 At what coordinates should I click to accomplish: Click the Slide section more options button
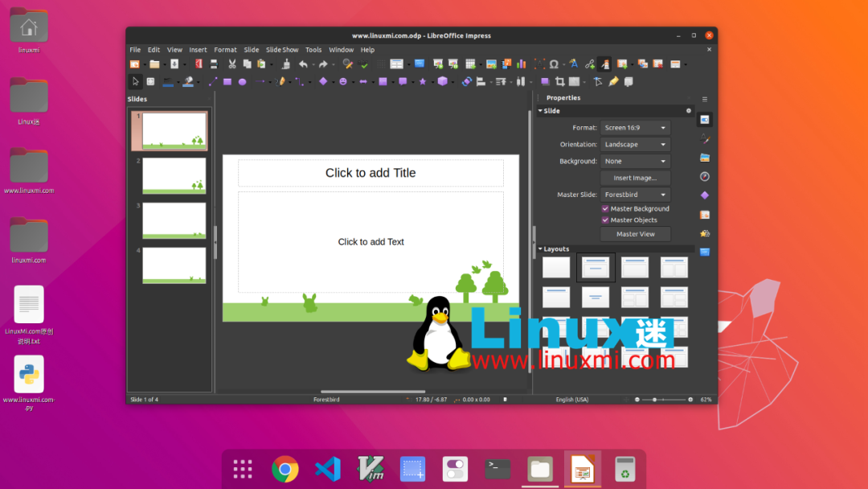coord(689,111)
